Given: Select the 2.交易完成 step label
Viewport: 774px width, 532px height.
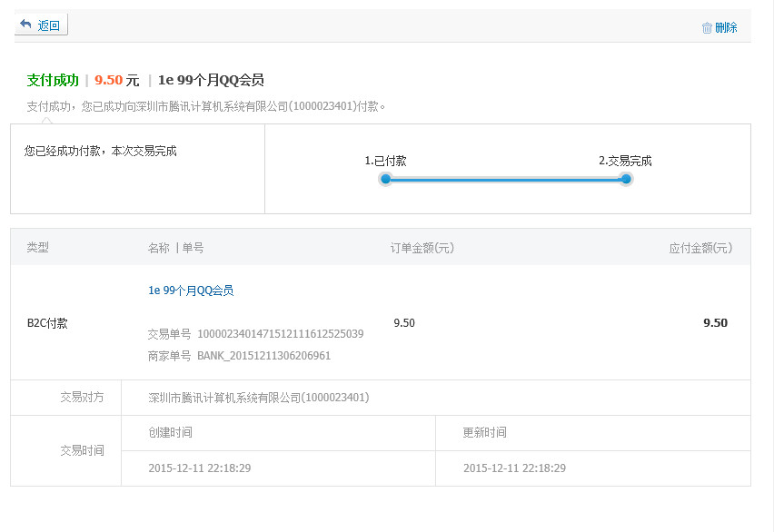Looking at the screenshot, I should point(625,161).
